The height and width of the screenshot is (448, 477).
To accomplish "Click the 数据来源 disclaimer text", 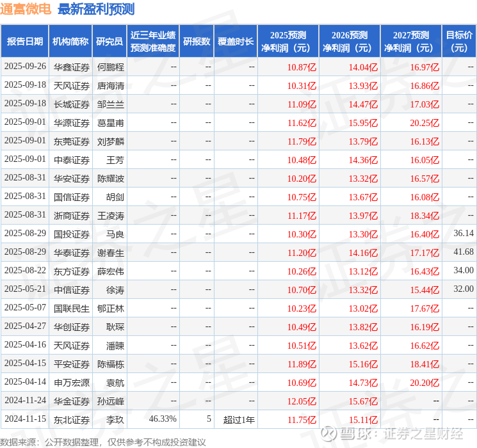I will click(103, 442).
